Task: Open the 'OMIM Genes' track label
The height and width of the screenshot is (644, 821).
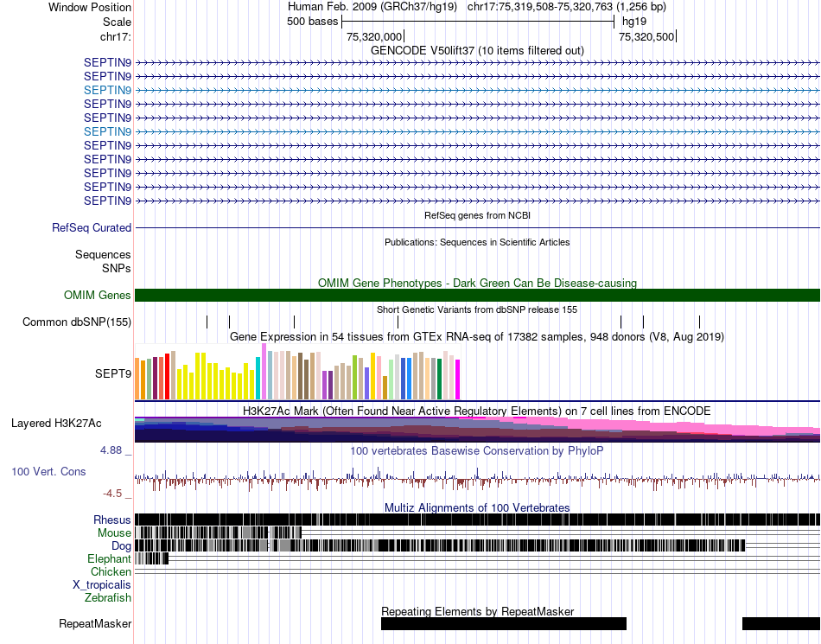Action: tap(98, 296)
